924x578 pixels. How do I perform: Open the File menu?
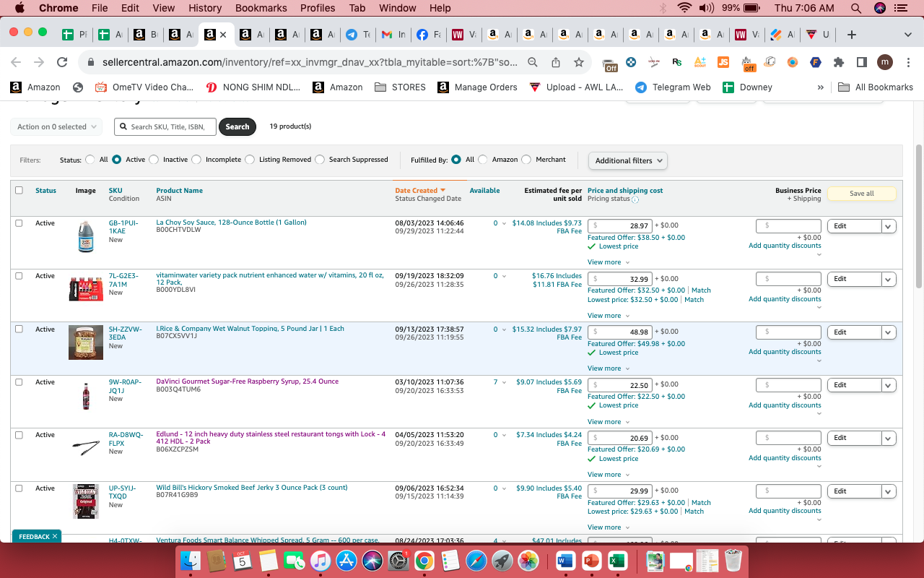(x=100, y=8)
